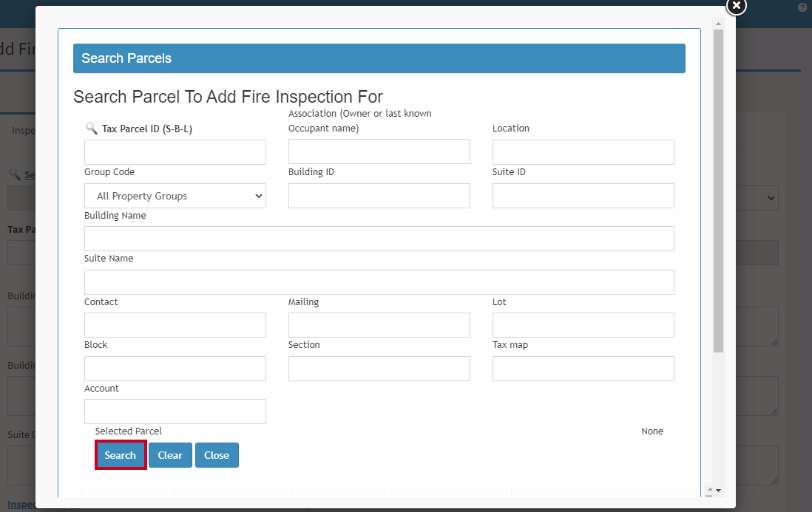Click the Block input field

(175, 369)
